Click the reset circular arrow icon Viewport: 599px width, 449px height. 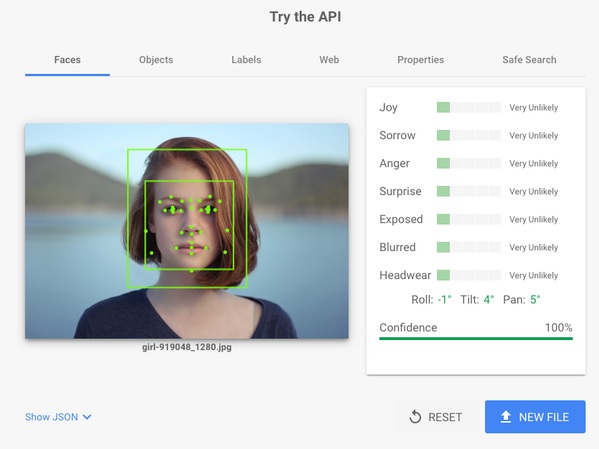[x=415, y=417]
